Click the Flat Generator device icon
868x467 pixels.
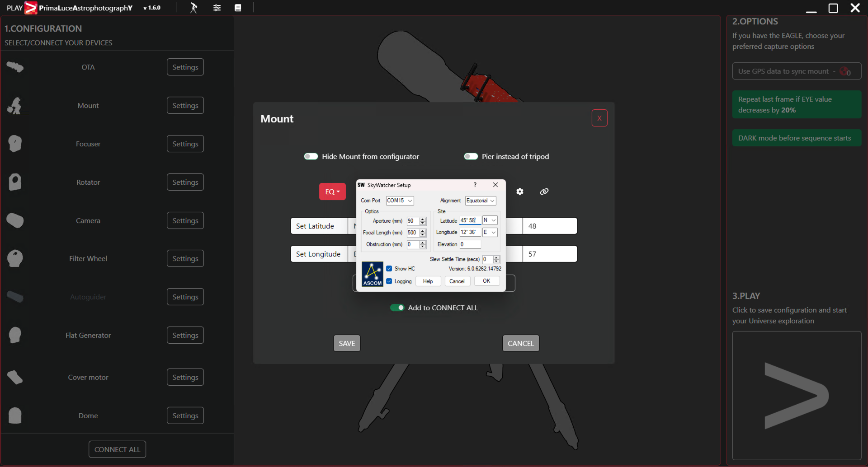[15, 335]
